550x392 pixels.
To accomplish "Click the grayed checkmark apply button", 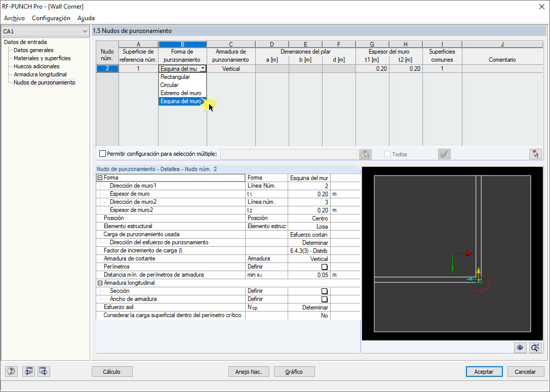I will pyautogui.click(x=445, y=154).
